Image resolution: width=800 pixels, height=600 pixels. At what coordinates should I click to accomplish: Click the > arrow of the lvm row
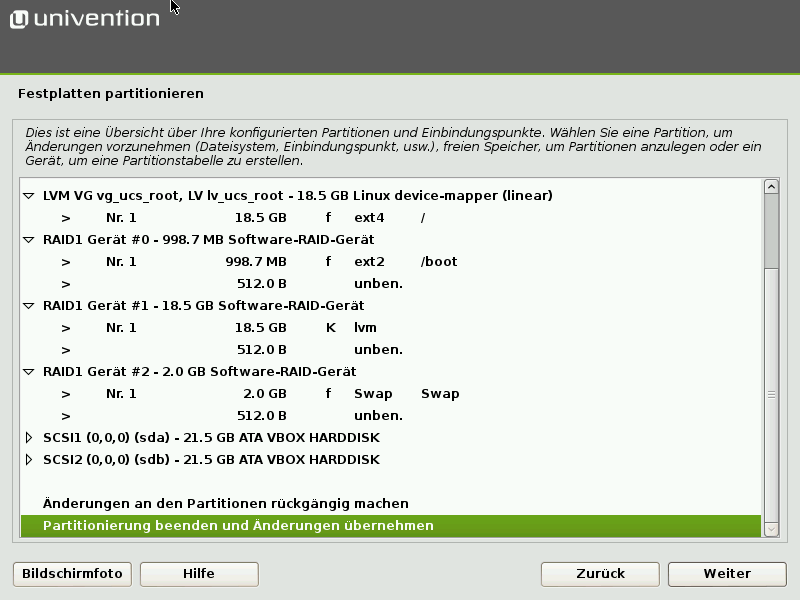point(66,328)
